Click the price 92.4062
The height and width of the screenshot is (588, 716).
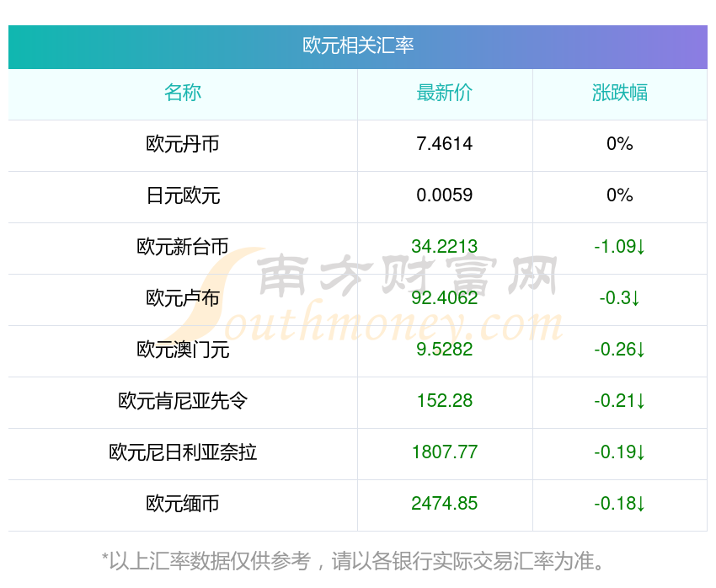444,298
